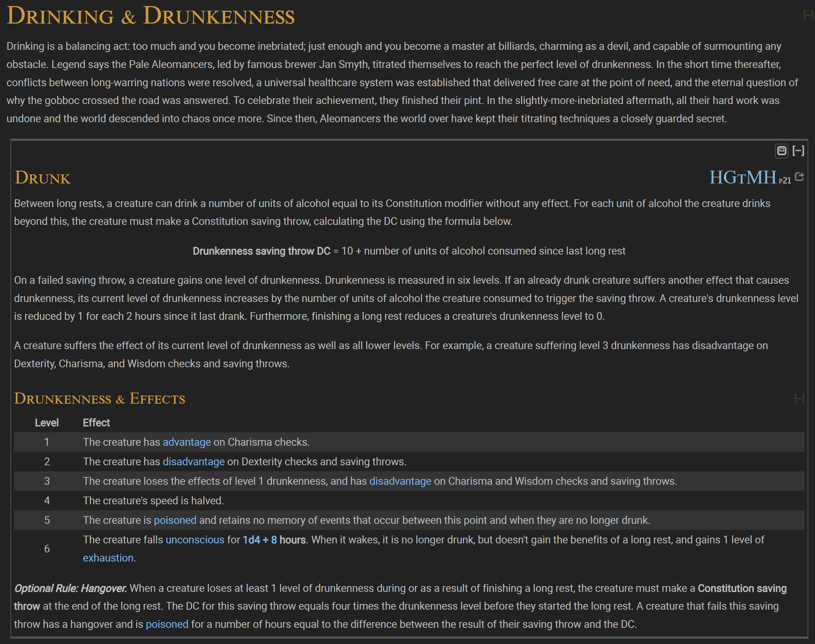Screen dimensions: 815x644
Task: Click the Level column header
Action: click(x=47, y=423)
